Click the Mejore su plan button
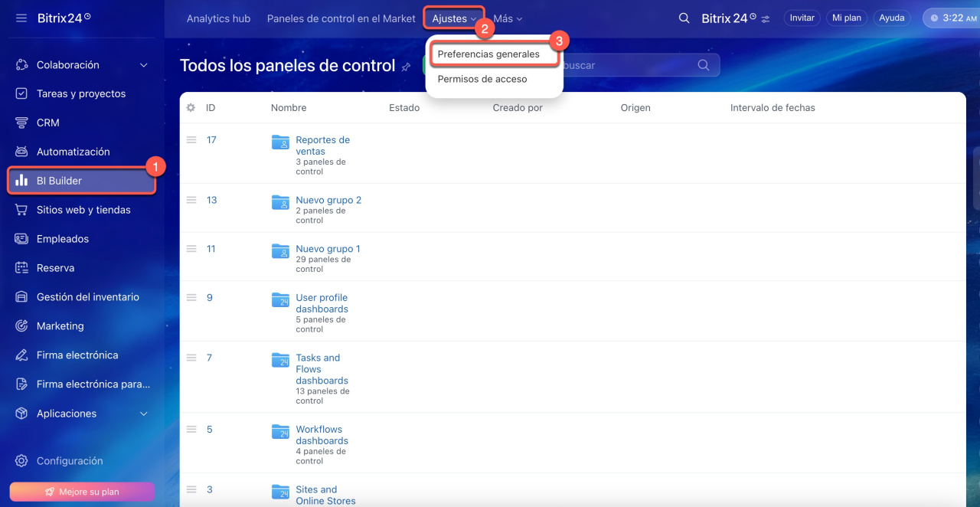Image resolution: width=980 pixels, height=507 pixels. 82,492
